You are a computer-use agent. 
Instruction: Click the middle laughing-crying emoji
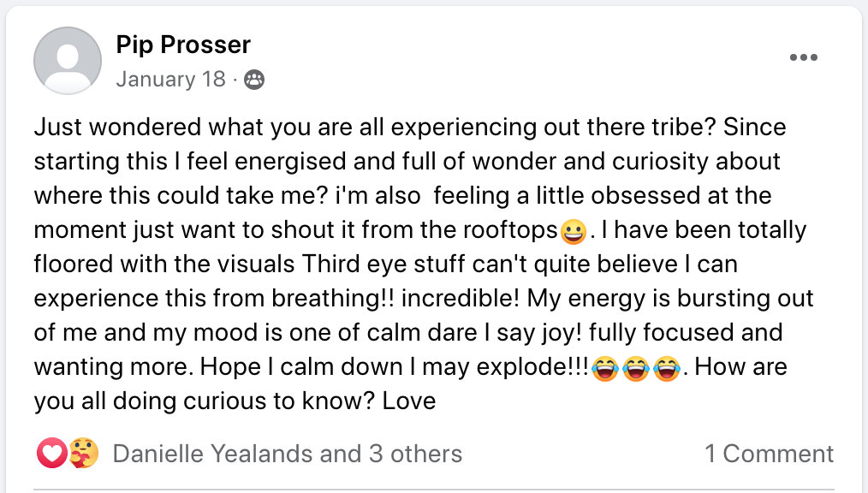click(x=635, y=369)
